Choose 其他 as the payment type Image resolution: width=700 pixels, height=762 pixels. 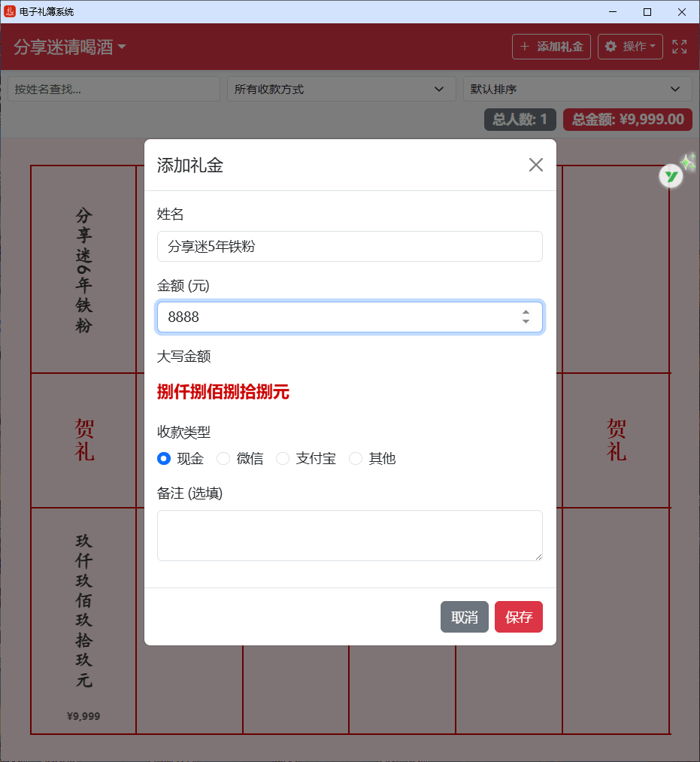(x=355, y=458)
